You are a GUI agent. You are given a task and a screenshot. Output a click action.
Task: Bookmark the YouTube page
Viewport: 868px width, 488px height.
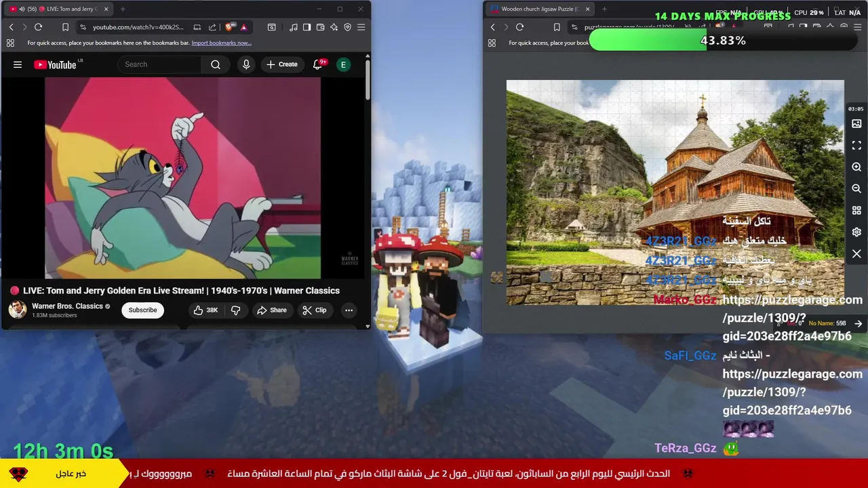pos(65,27)
